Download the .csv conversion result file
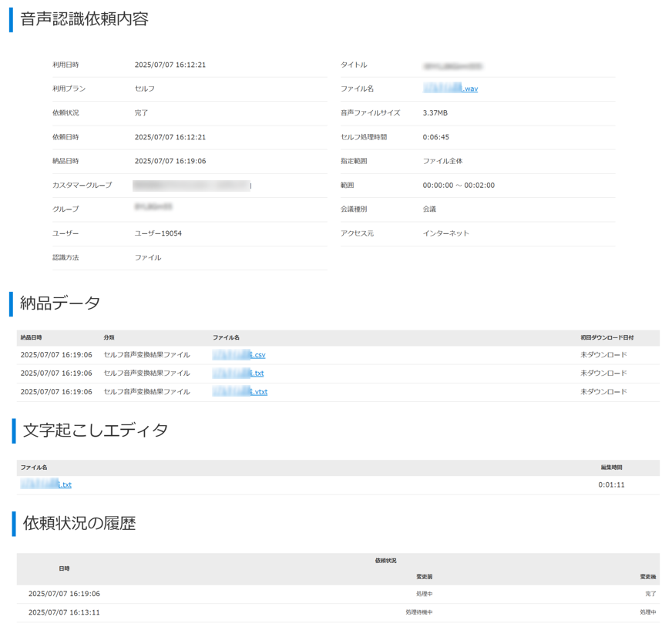This screenshot has width=672, height=630. coord(240,355)
